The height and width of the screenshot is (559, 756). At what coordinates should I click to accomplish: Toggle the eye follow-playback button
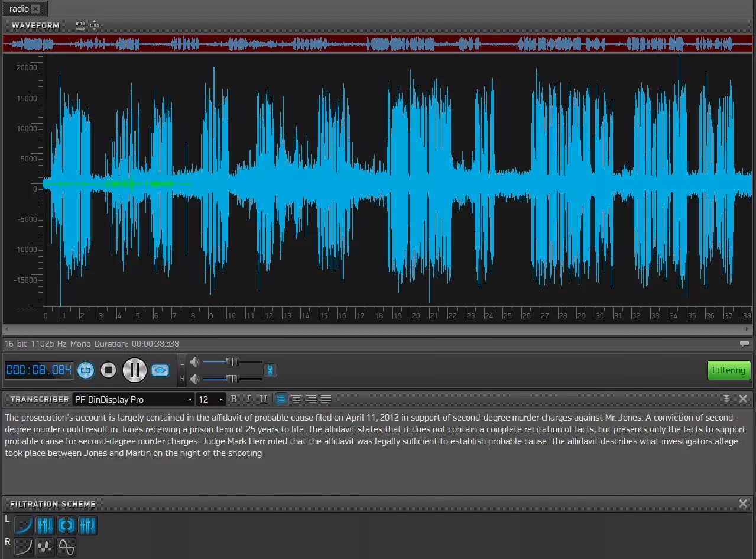(x=160, y=370)
